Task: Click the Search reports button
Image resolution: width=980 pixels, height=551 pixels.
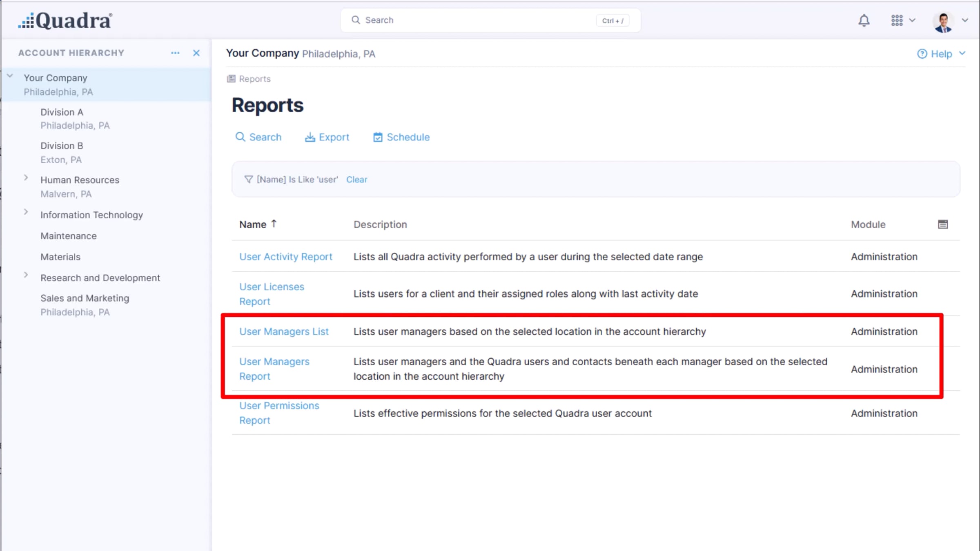Action: [258, 137]
